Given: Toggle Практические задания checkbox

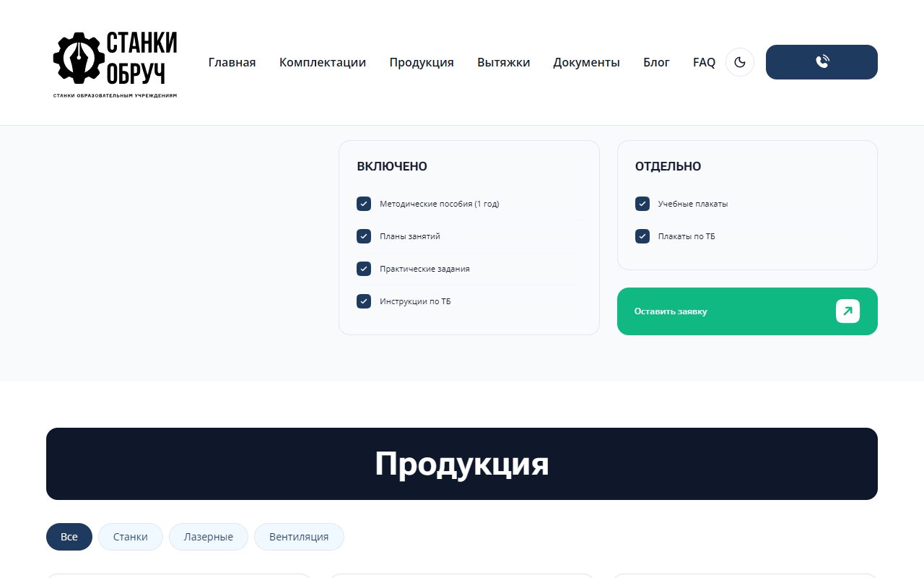Looking at the screenshot, I should click(x=364, y=269).
